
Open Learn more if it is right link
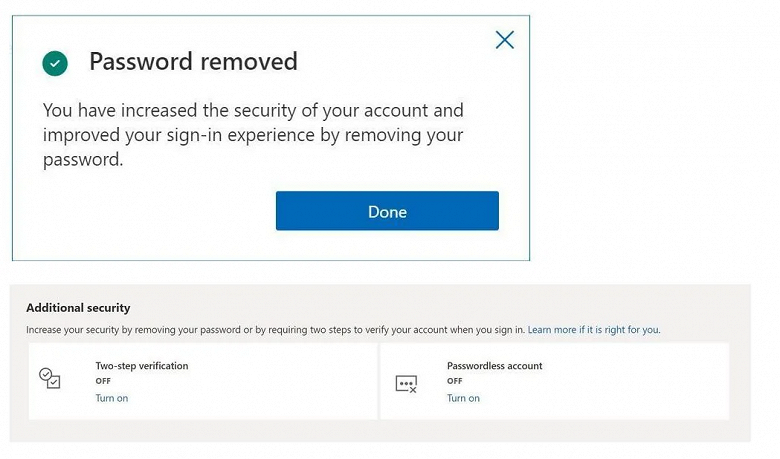(593, 330)
